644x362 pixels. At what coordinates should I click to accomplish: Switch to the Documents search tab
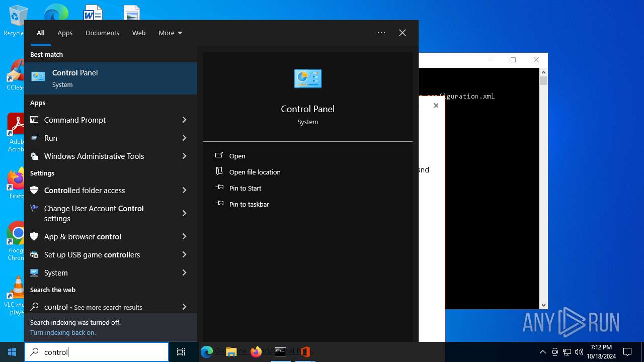[102, 33]
